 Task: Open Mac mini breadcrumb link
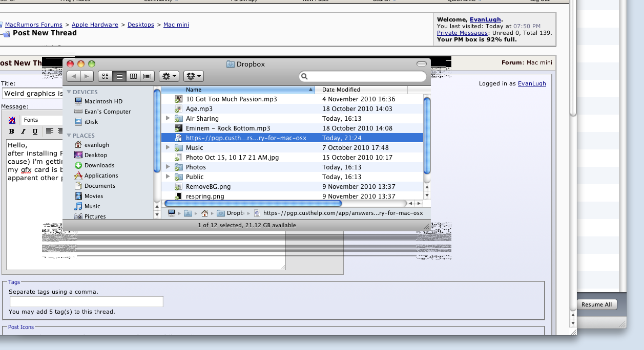click(176, 25)
